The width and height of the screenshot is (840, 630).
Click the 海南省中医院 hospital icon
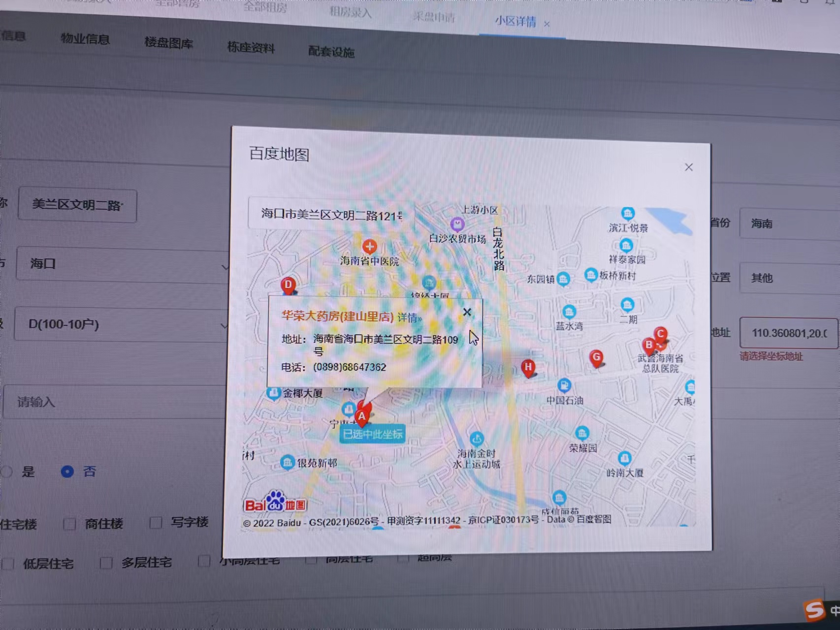coord(369,246)
